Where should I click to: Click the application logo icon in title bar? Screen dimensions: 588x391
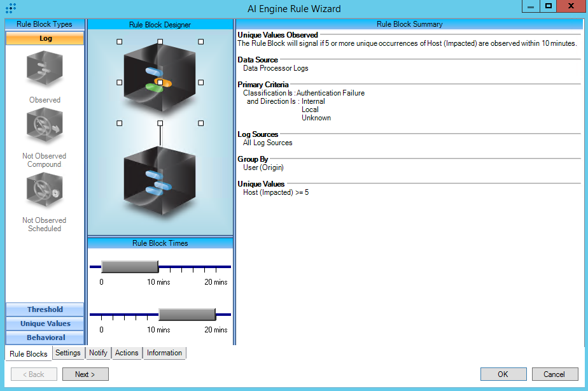(10, 8)
